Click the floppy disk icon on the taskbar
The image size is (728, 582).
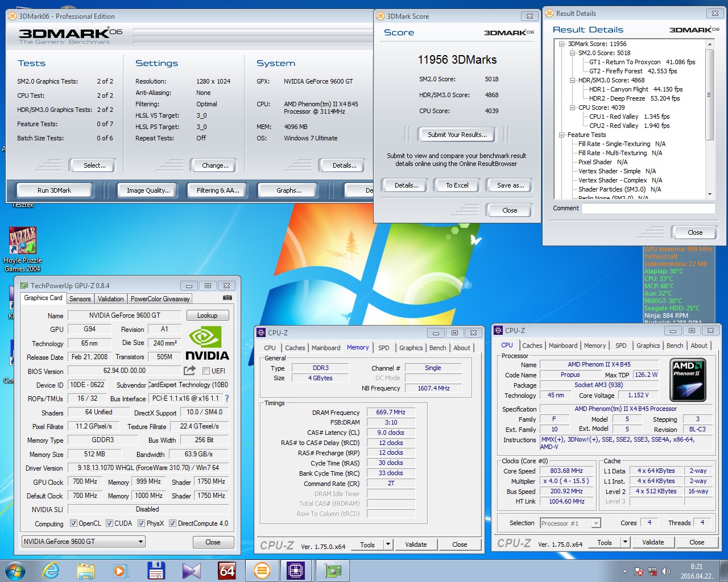pyautogui.click(x=156, y=570)
